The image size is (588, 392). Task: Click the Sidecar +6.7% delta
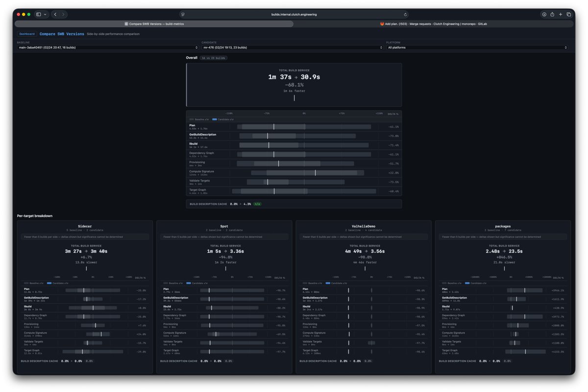click(x=86, y=257)
